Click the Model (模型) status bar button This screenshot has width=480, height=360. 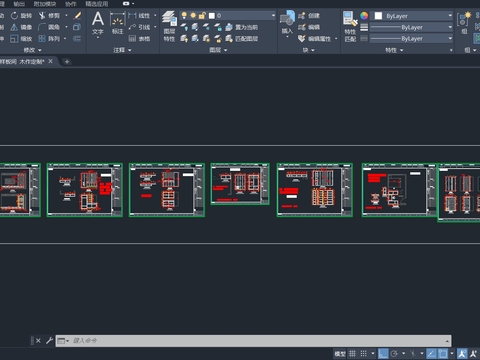click(340, 354)
